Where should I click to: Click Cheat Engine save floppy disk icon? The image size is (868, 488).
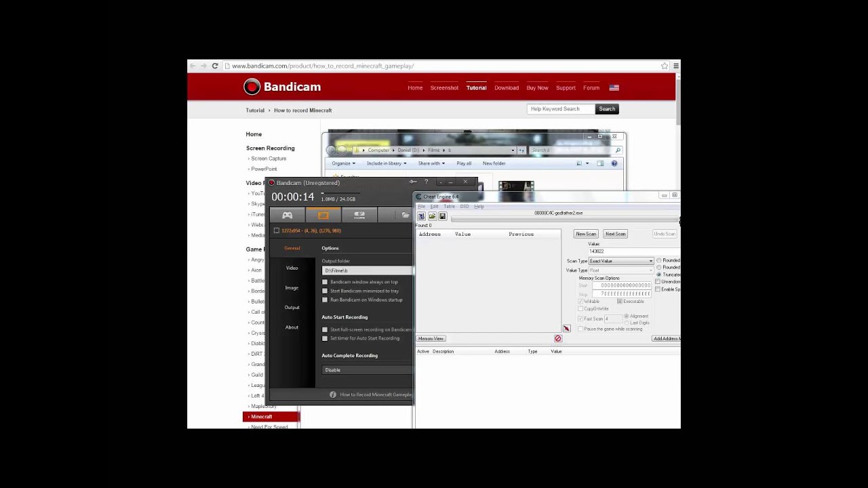pos(443,216)
